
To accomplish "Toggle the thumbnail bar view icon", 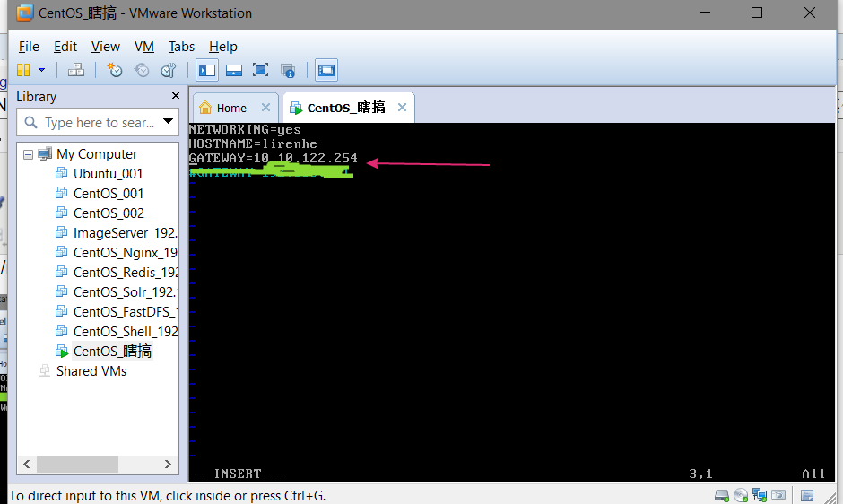I will pyautogui.click(x=234, y=70).
